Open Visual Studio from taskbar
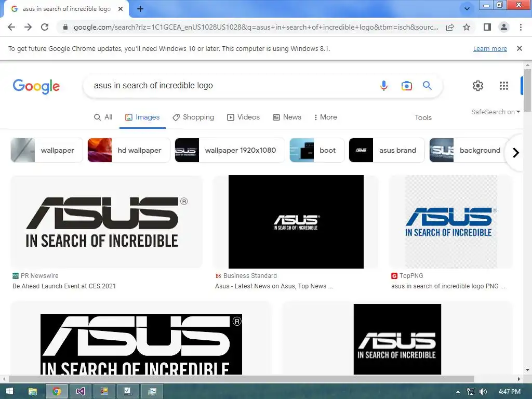 click(81, 391)
